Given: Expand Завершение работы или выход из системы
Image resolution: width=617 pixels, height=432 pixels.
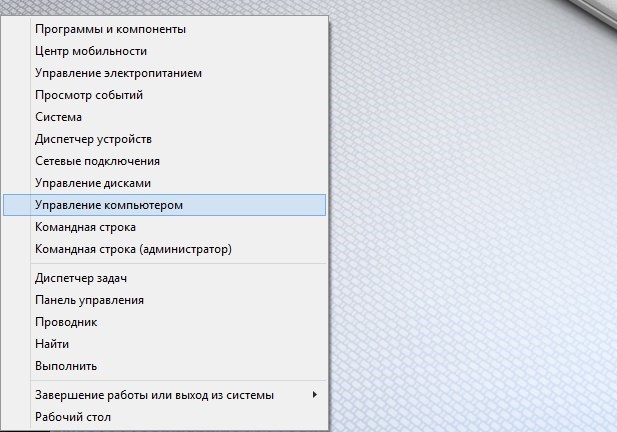Looking at the screenshot, I should tap(164, 395).
